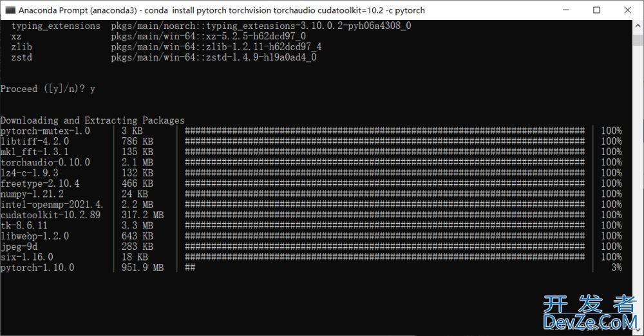Click the jpeg-9d package name
The width and height of the screenshot is (644, 336).
[19, 247]
